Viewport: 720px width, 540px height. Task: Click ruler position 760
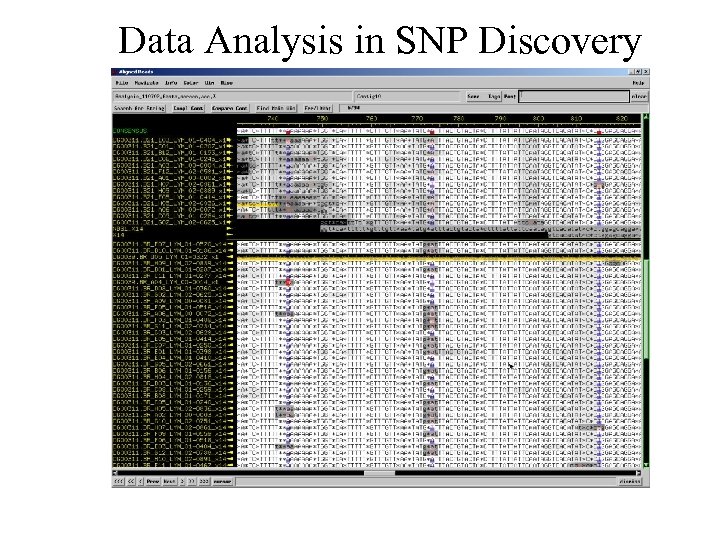371,118
